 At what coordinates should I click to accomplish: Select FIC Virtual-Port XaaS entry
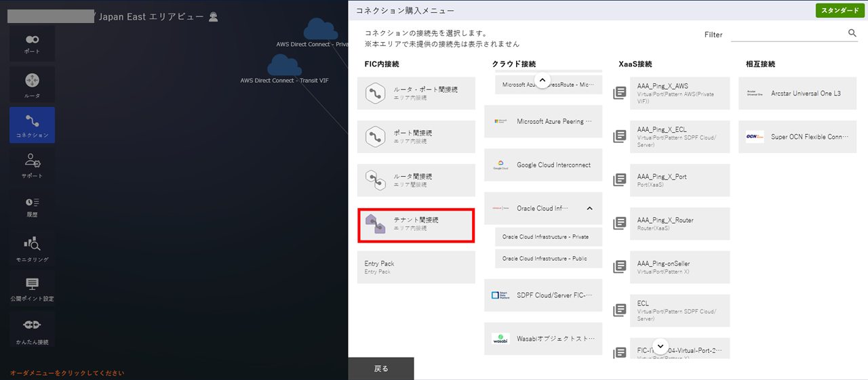pos(679,347)
